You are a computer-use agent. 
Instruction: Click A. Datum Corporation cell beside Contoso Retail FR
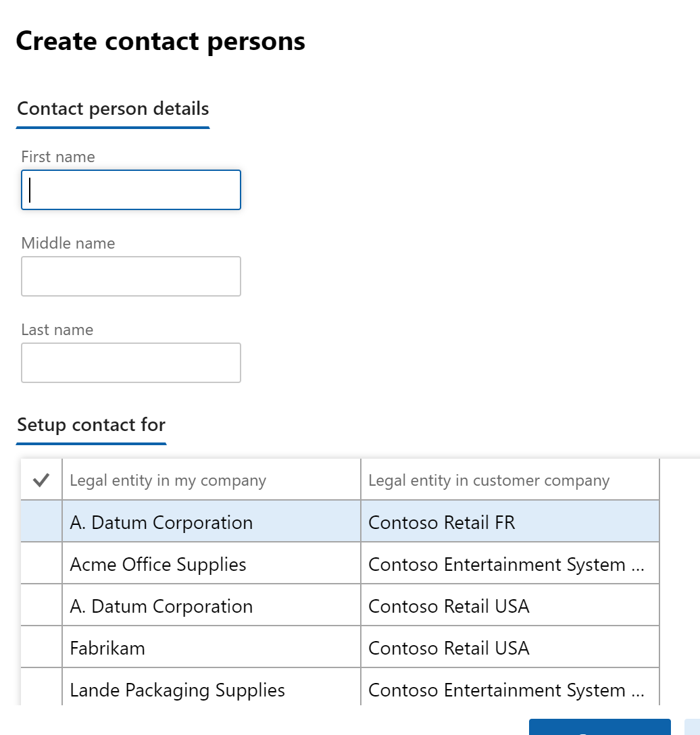[x=211, y=522]
